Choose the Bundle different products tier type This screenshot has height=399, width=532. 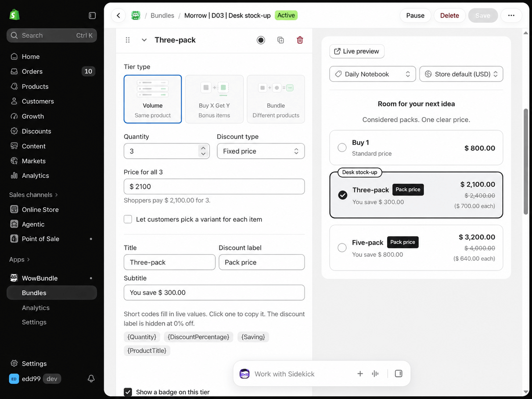click(276, 99)
